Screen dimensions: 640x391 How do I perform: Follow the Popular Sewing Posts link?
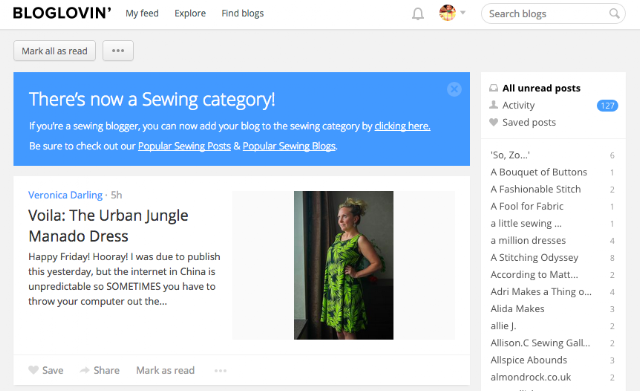click(x=184, y=146)
